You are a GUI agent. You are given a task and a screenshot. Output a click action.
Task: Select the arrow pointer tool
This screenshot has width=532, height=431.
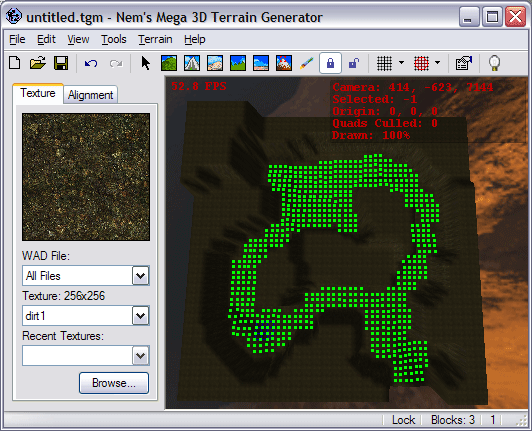click(146, 63)
